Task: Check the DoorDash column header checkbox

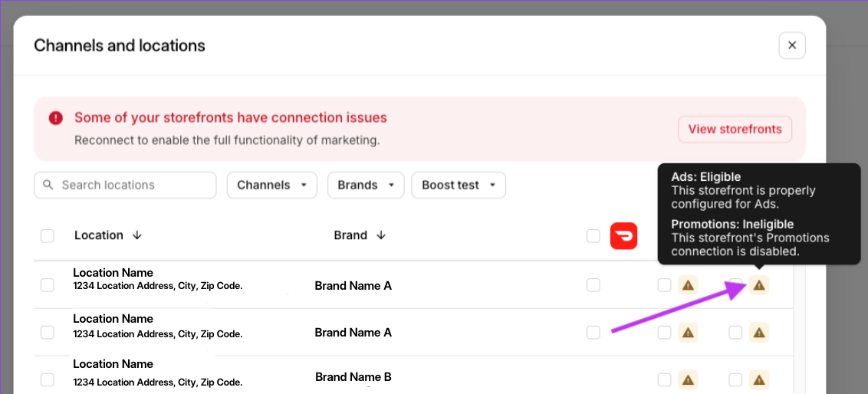Action: tap(593, 236)
